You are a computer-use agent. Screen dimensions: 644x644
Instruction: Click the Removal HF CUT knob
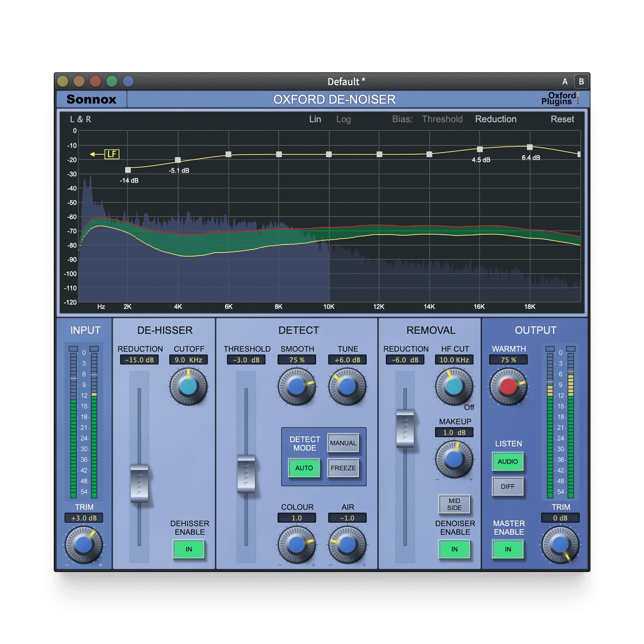454,386
